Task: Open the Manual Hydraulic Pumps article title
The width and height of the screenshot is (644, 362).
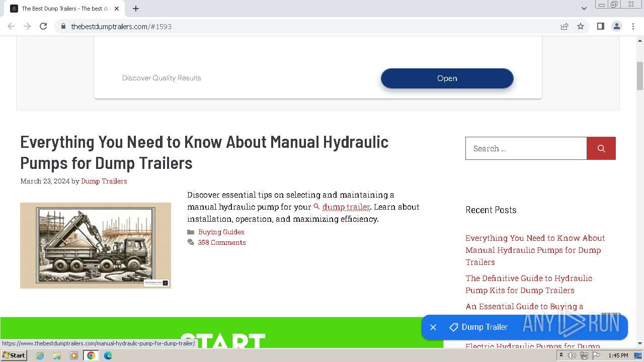Action: coord(204,152)
